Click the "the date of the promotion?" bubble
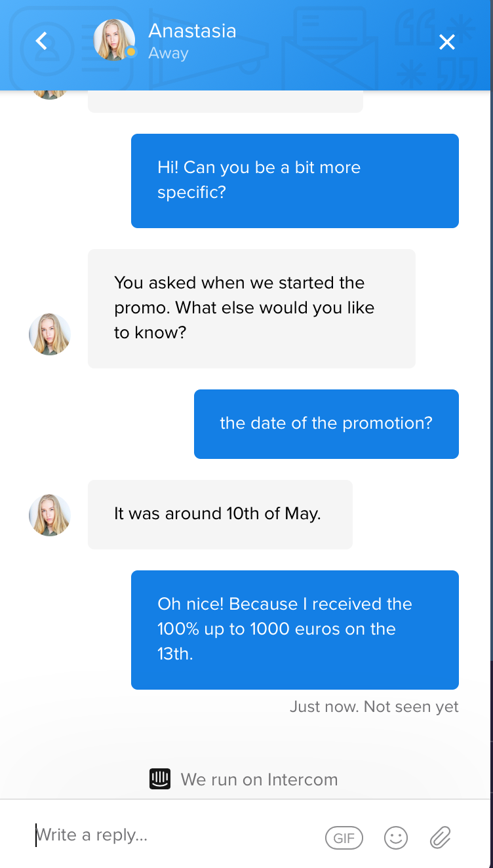This screenshot has width=493, height=868. point(326,424)
